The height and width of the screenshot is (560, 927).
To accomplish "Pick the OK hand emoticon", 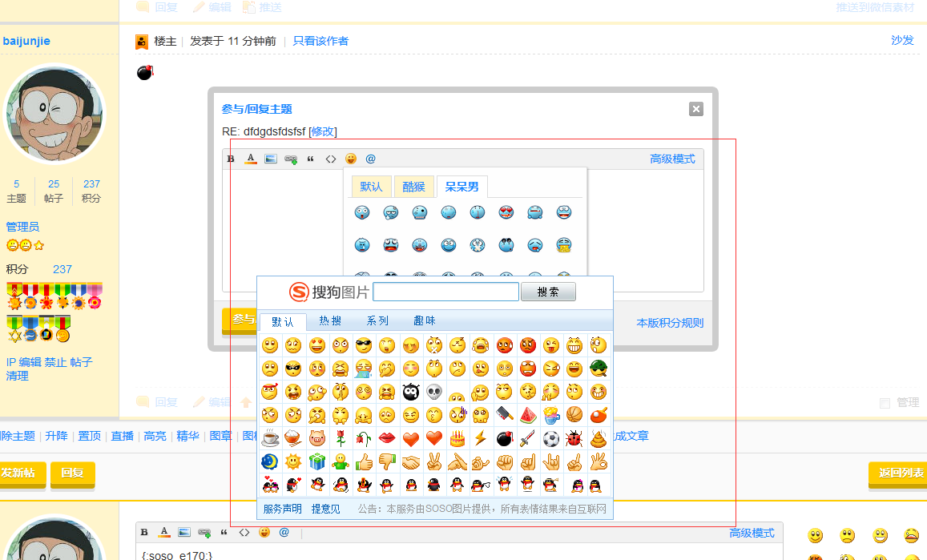I will pos(599,461).
